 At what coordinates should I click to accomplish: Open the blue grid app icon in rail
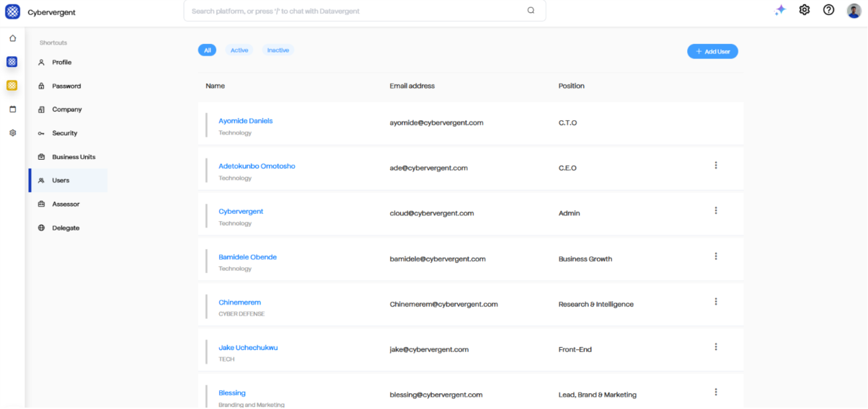[x=12, y=62]
